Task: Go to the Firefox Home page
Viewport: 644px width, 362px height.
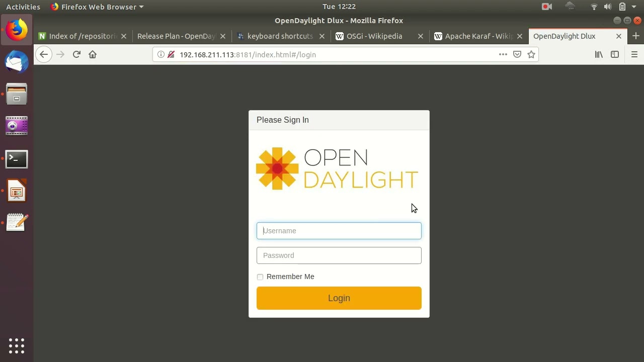Action: coord(93,54)
